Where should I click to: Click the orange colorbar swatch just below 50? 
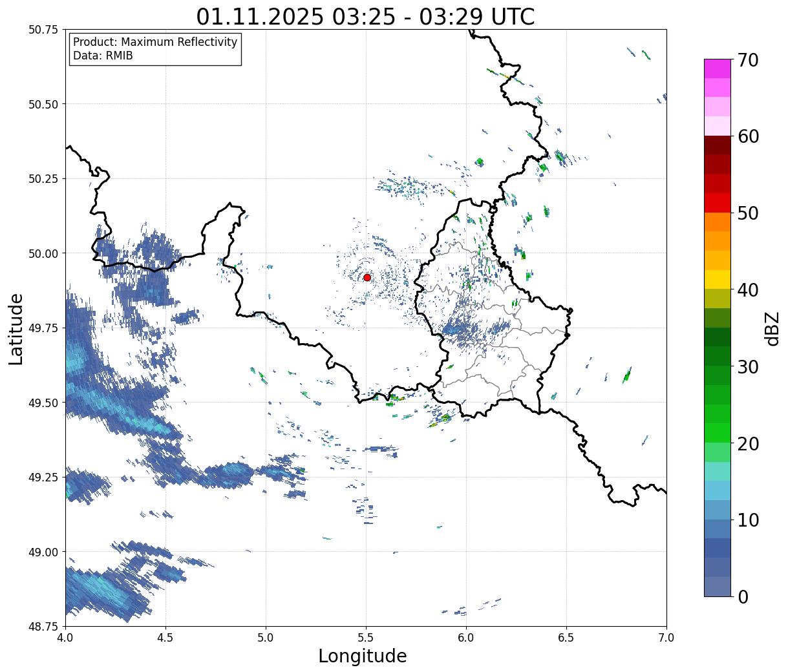pyautogui.click(x=718, y=222)
